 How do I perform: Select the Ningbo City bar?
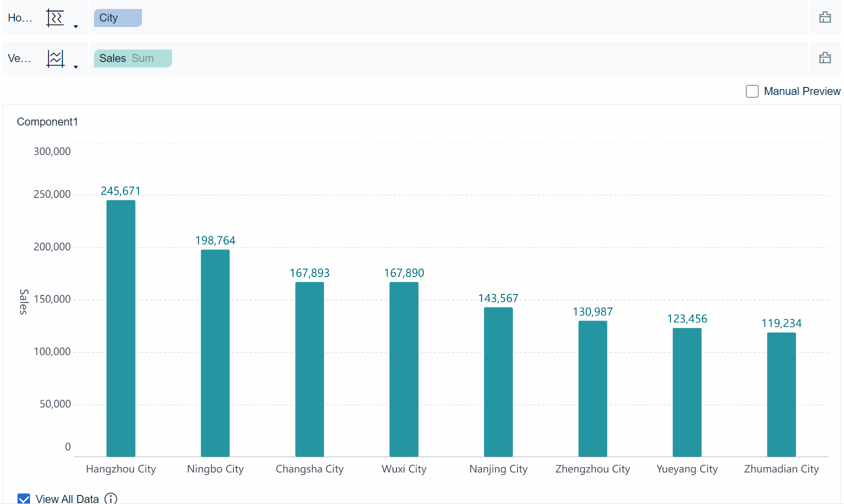[x=215, y=353]
